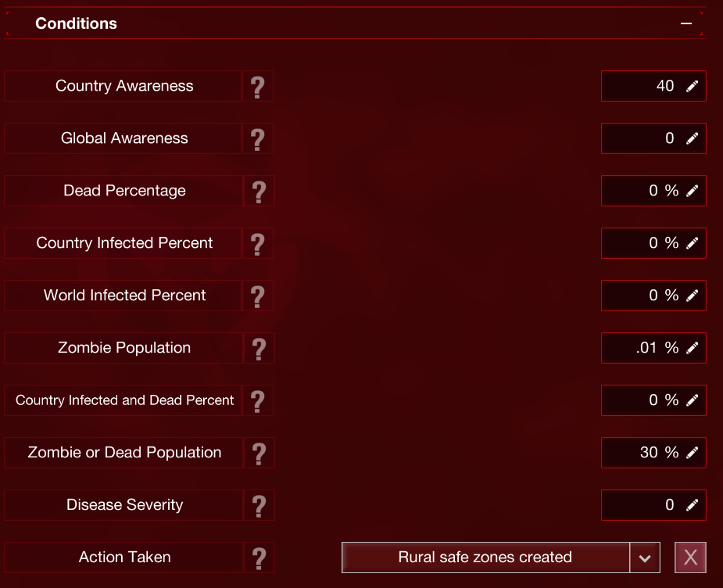Show the Dead Percentage help tooltip
This screenshot has width=723, height=588.
(258, 191)
